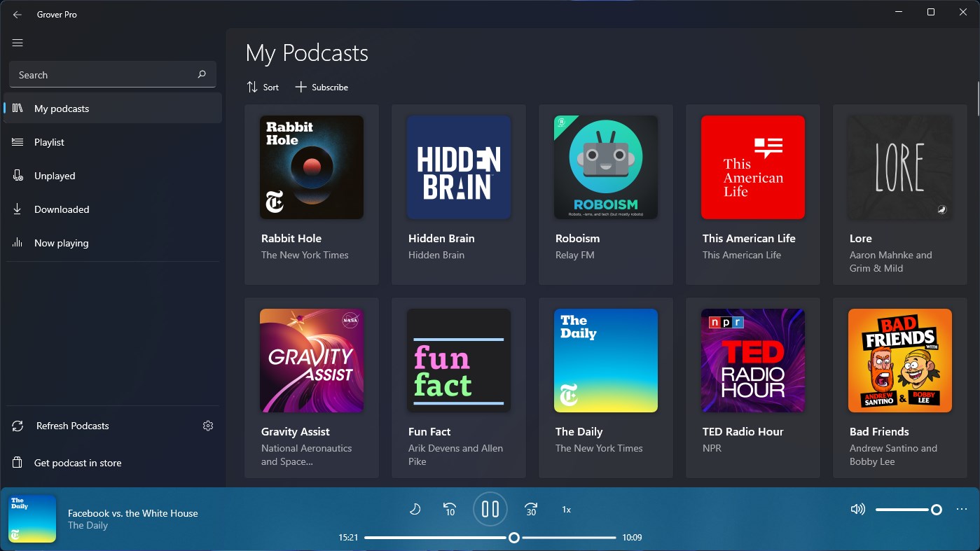
Task: Open settings gear next to Refresh Podcasts
Action: click(208, 425)
